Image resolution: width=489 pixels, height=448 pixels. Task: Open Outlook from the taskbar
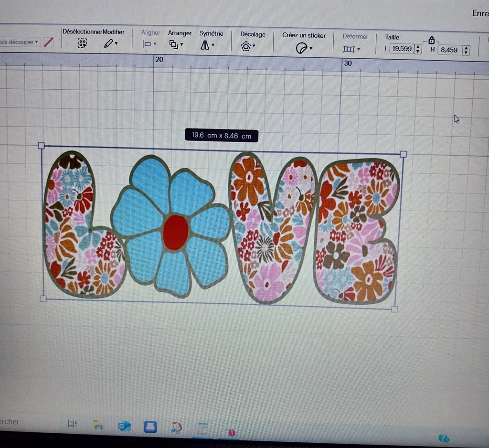[125, 427]
